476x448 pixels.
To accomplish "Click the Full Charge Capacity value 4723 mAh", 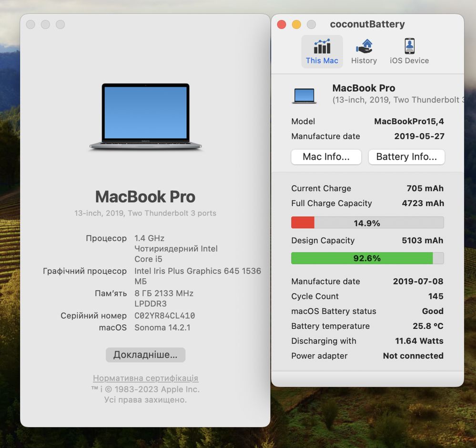I will click(x=423, y=203).
